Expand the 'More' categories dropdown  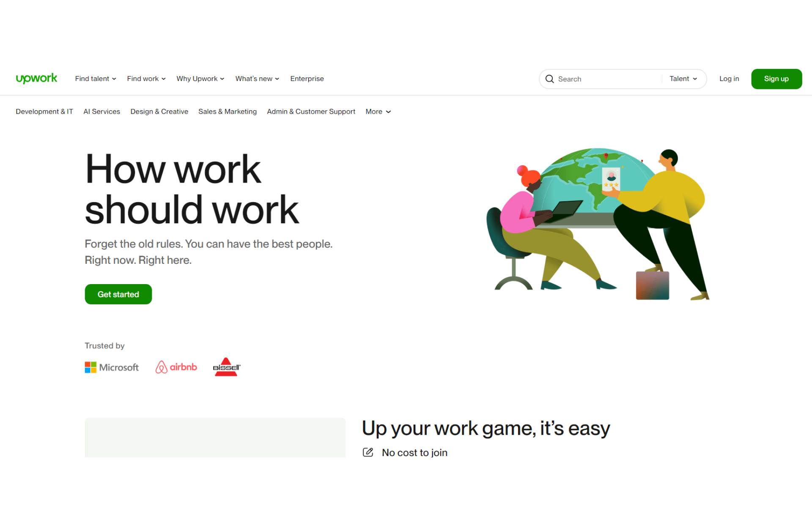tap(377, 111)
